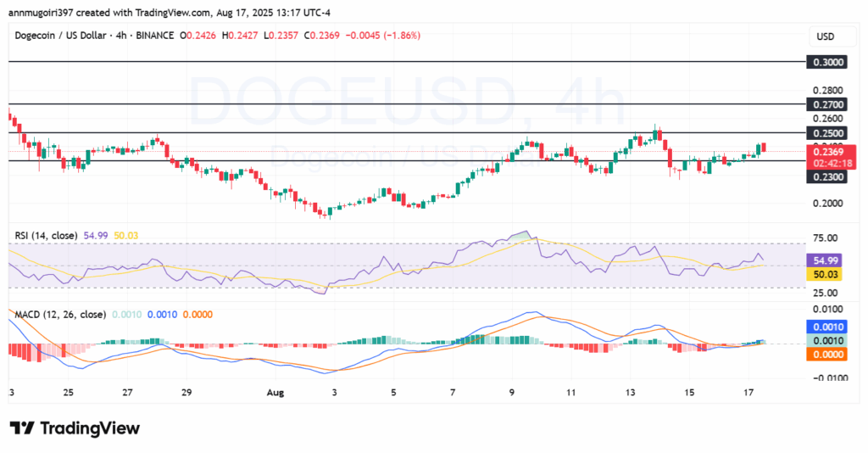Viewport: 868px width, 453px height.
Task: Click the blue MACD label 0.0010
Action: tap(827, 327)
